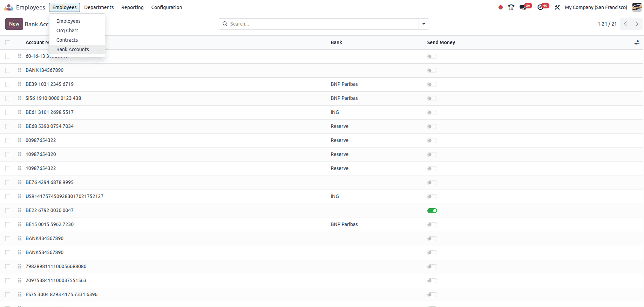Grab the drag handle for 7982898111100056688080

tap(20, 266)
